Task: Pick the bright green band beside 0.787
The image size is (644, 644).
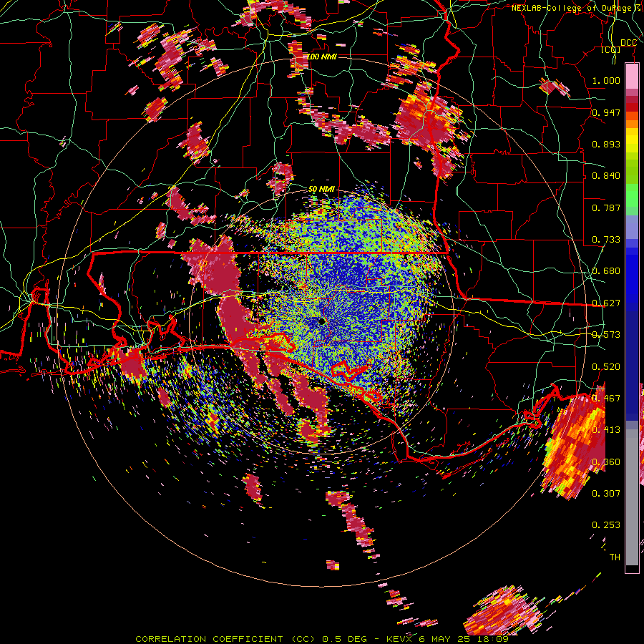Action: tap(632, 196)
